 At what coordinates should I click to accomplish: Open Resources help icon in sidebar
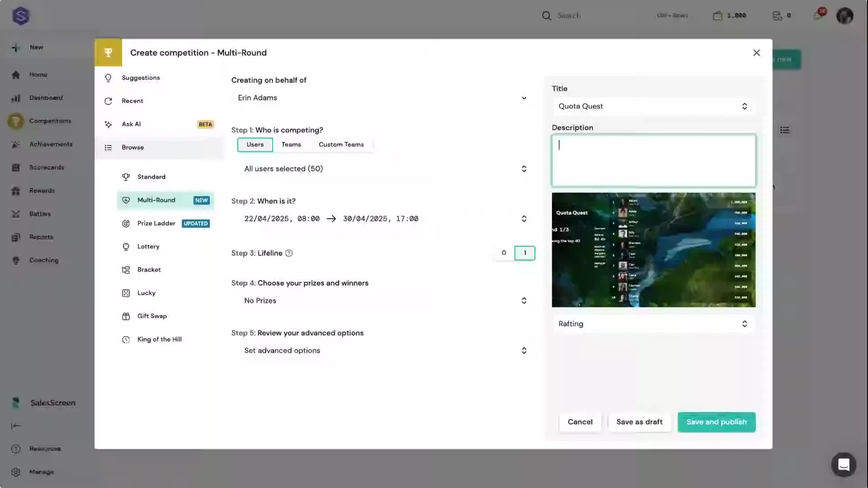[x=16, y=449]
